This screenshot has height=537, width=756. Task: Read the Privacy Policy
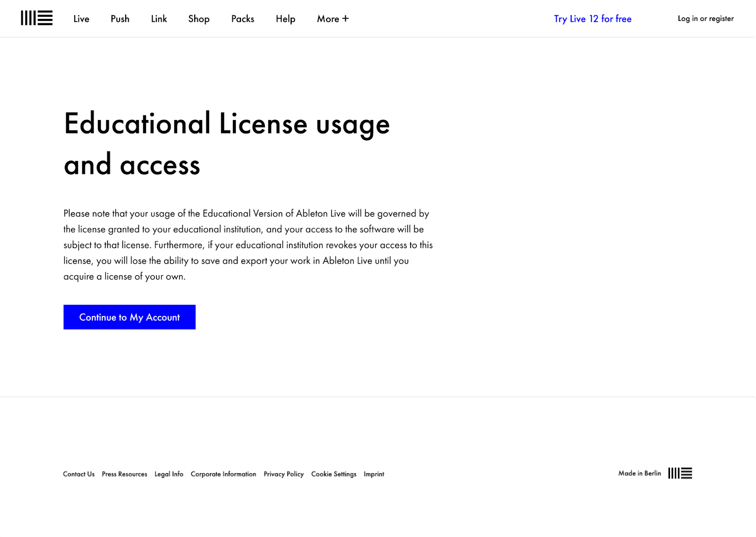point(283,474)
